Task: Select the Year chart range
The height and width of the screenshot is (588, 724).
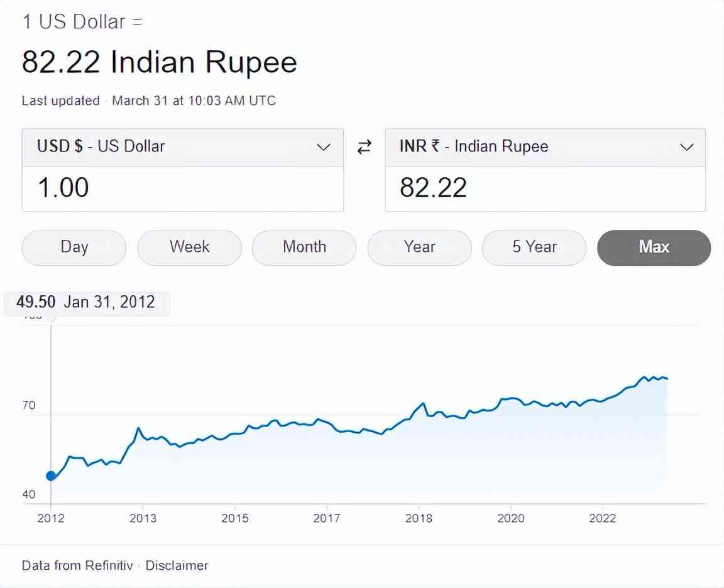Action: point(419,247)
